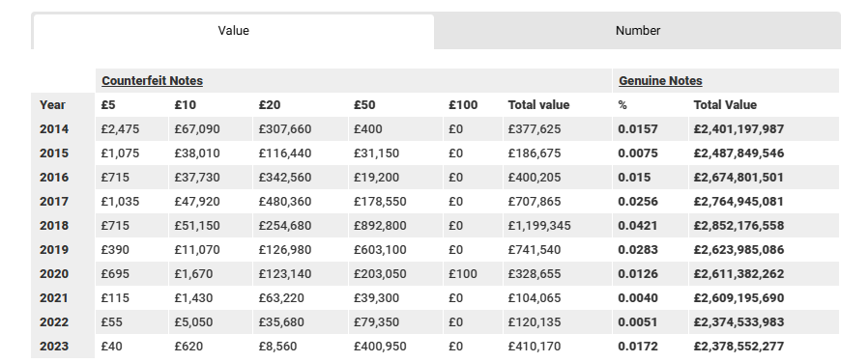Click the £10 column header
The image size is (868, 362).
point(185,105)
